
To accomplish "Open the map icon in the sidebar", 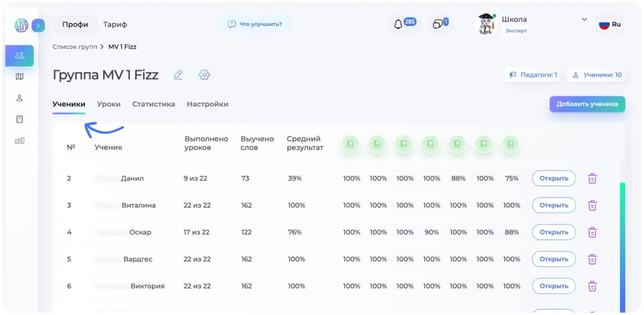I will [x=19, y=77].
